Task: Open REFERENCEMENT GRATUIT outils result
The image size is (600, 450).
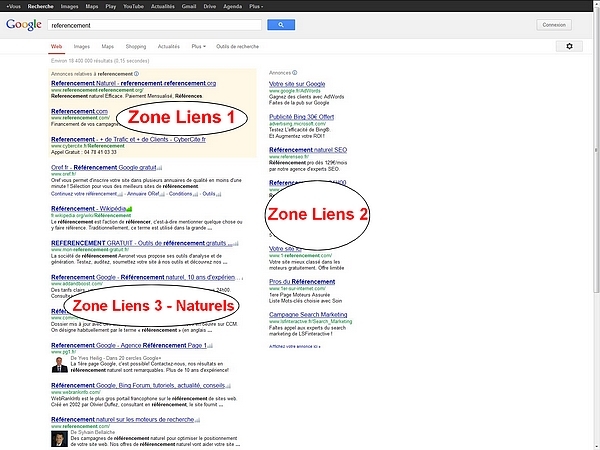Action: [141, 243]
